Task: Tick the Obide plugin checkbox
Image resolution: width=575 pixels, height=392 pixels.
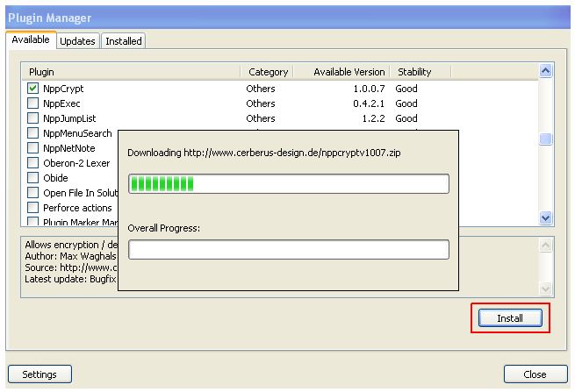Action: pyautogui.click(x=33, y=178)
